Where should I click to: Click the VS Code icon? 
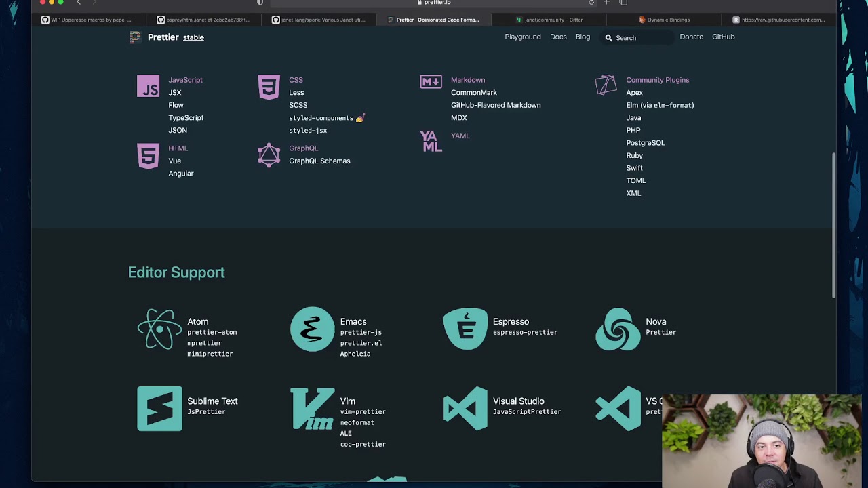point(618,409)
